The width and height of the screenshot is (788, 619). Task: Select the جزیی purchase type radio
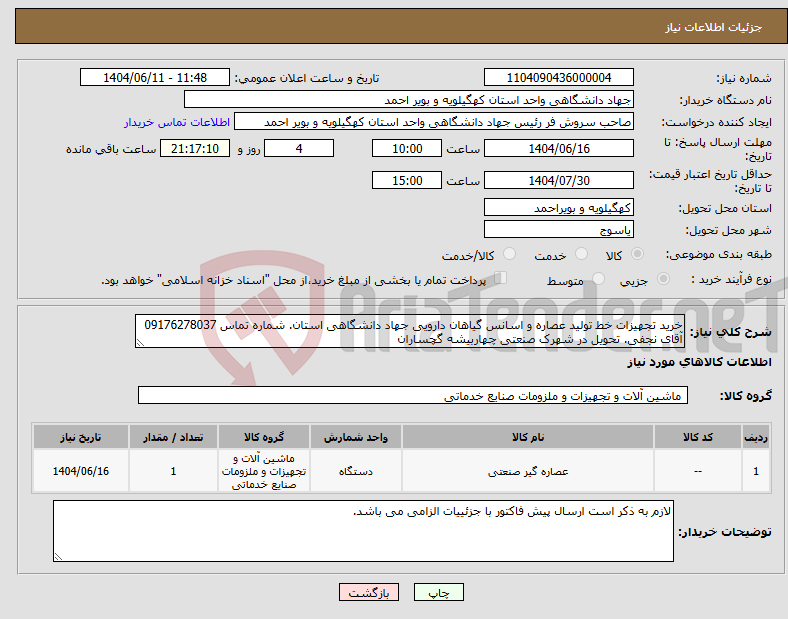(x=663, y=278)
